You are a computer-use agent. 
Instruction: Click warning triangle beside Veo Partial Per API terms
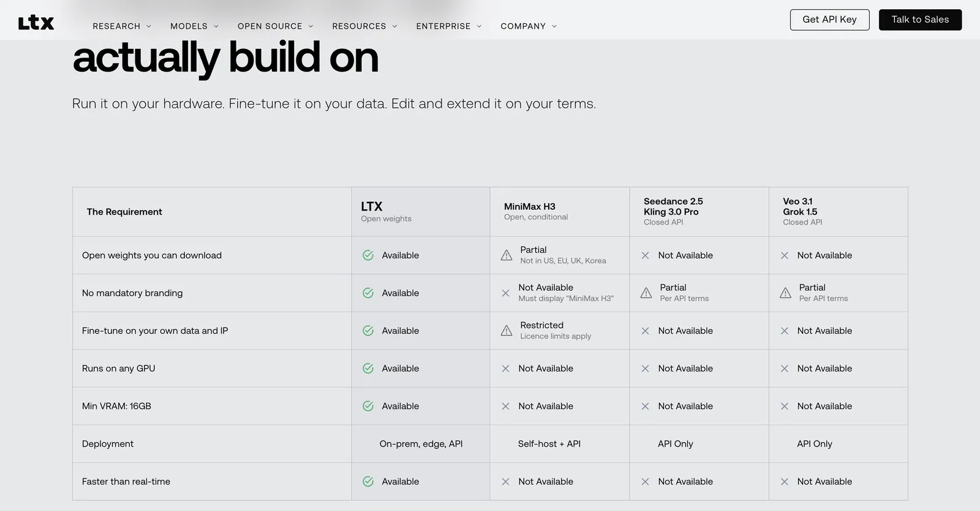785,293
